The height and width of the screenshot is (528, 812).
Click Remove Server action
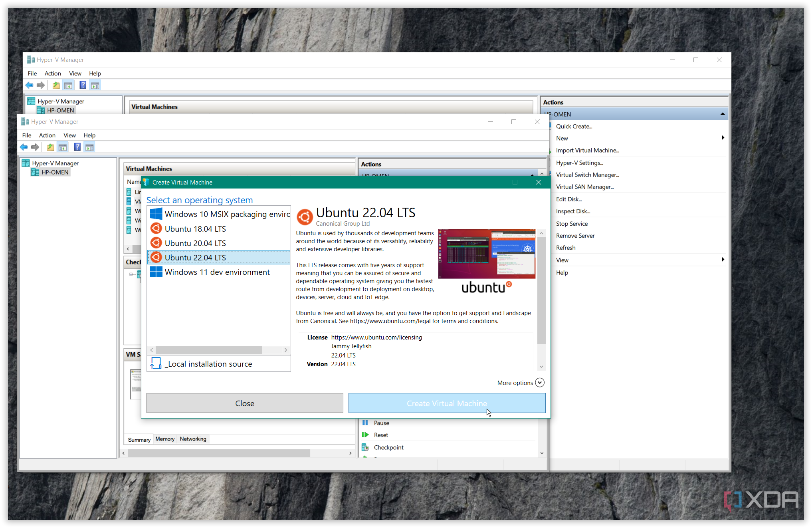[575, 236]
